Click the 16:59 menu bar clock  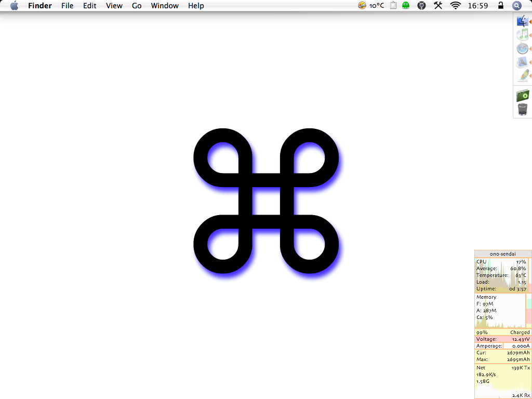(478, 6)
